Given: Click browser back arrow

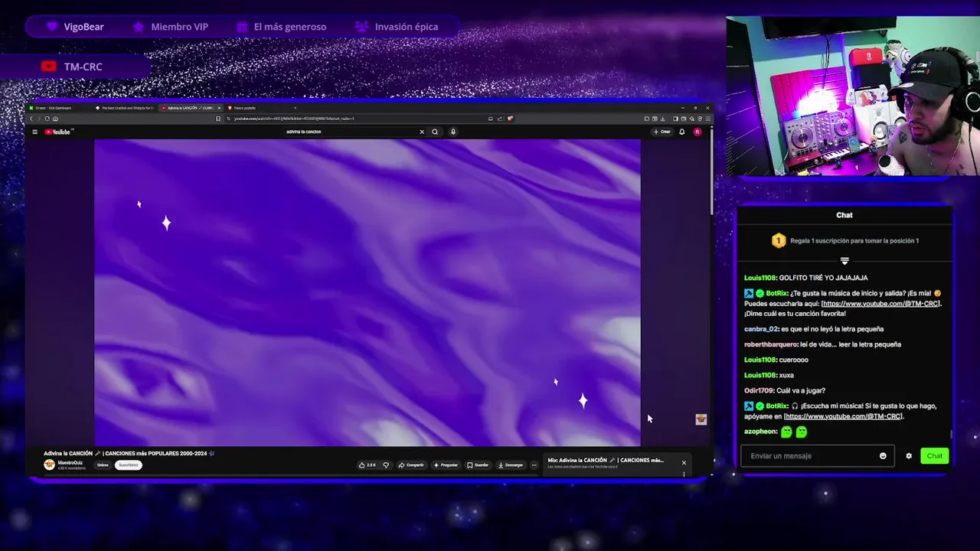Looking at the screenshot, I should [x=31, y=119].
